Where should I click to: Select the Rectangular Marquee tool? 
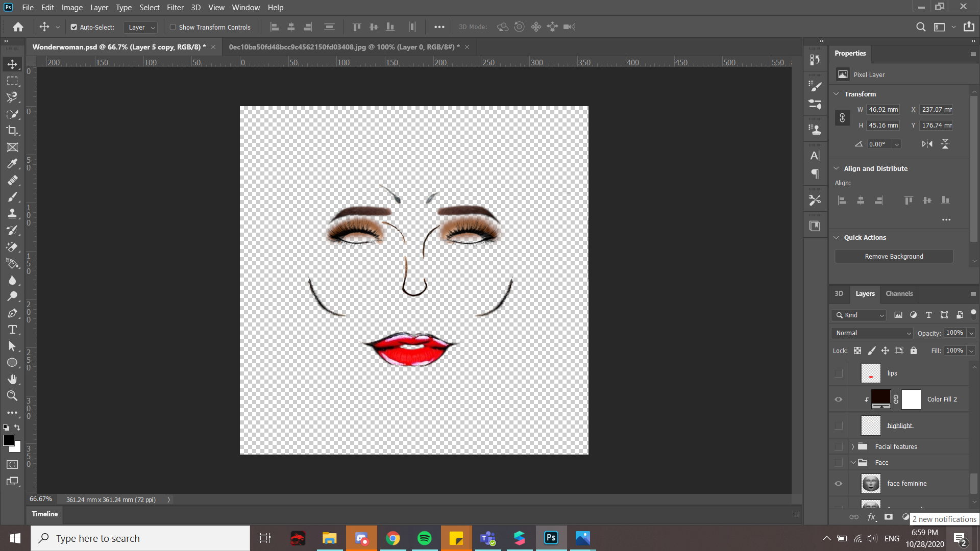point(12,81)
